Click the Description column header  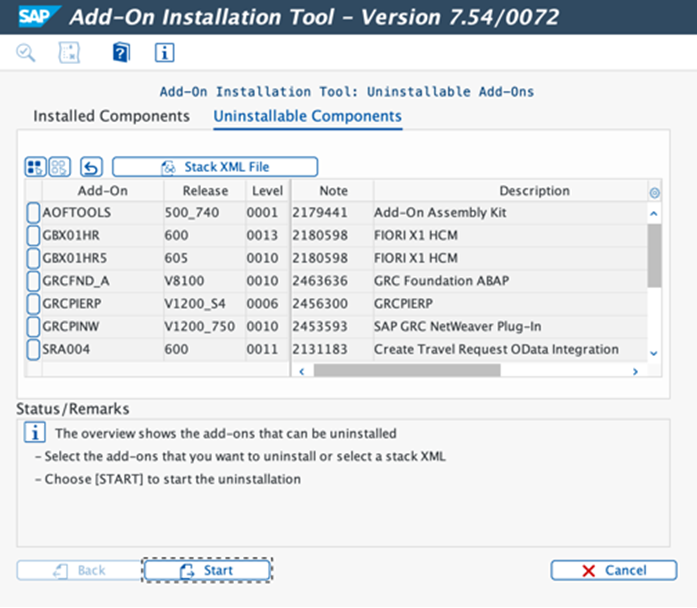pyautogui.click(x=511, y=191)
